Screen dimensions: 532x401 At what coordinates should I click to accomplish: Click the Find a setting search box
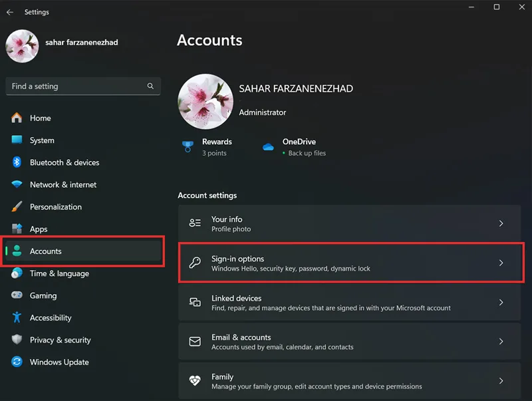(x=83, y=86)
